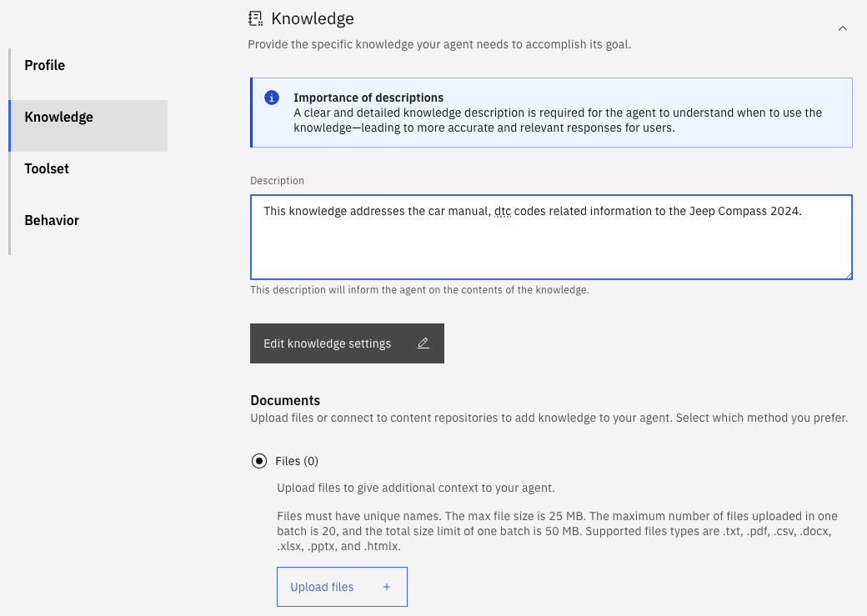Image resolution: width=867 pixels, height=616 pixels.
Task: Click the pencil icon on Edit knowledge settings
Action: coord(423,343)
